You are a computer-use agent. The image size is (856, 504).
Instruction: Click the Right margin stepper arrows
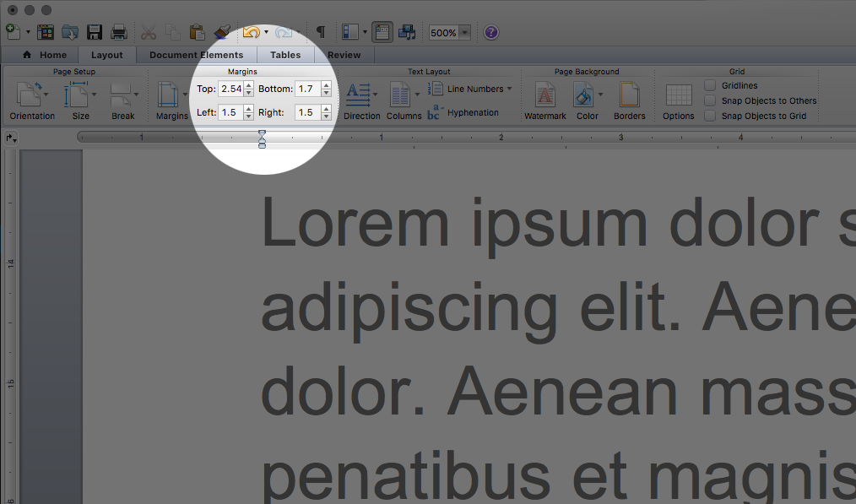coord(327,112)
